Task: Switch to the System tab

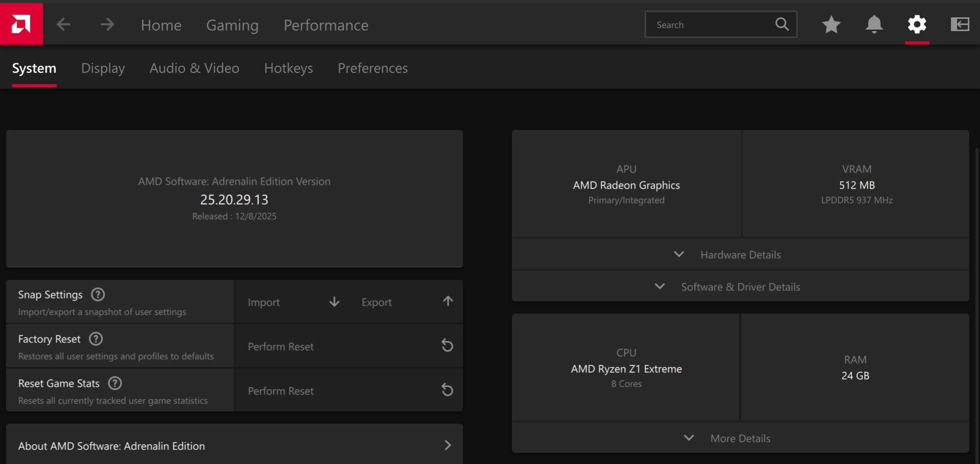Action: 34,68
